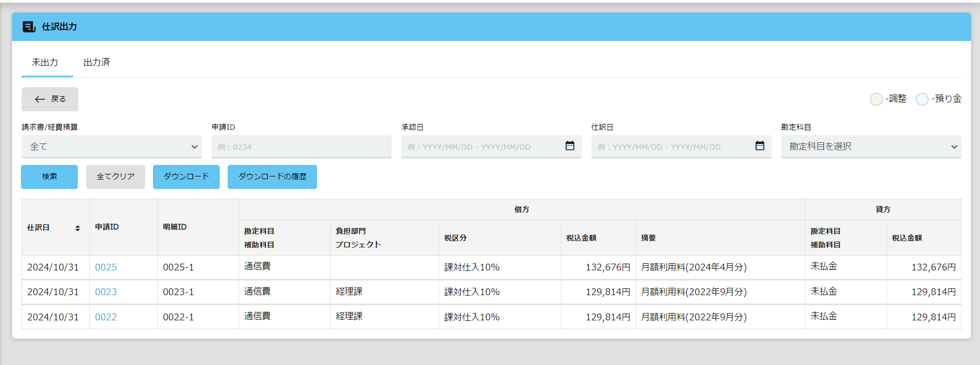
Task: Open ダウンロードの履歴 history
Action: pyautogui.click(x=272, y=176)
